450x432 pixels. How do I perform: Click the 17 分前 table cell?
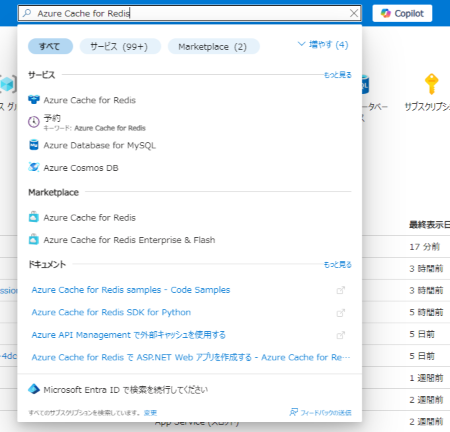[x=424, y=247]
